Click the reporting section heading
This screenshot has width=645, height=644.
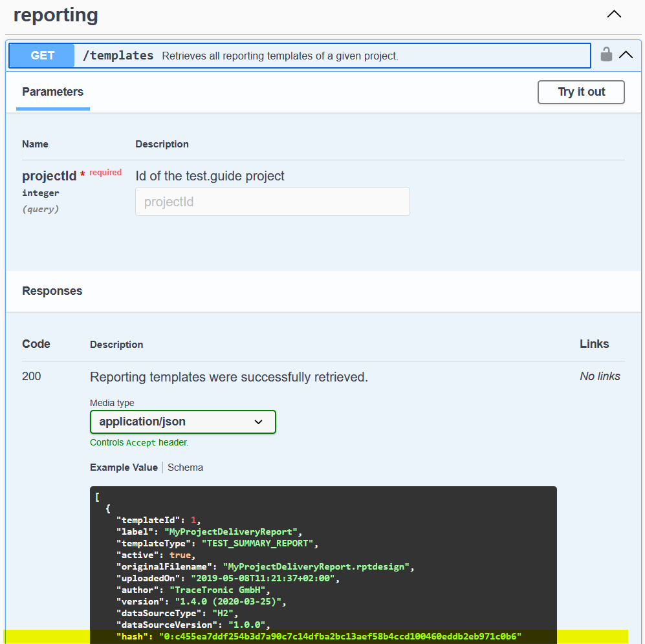[x=56, y=14]
